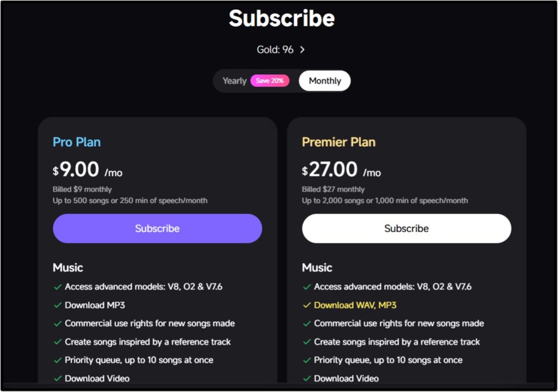Subscribe to the Premier Plan
Viewport: 558px width, 392px height.
point(407,228)
